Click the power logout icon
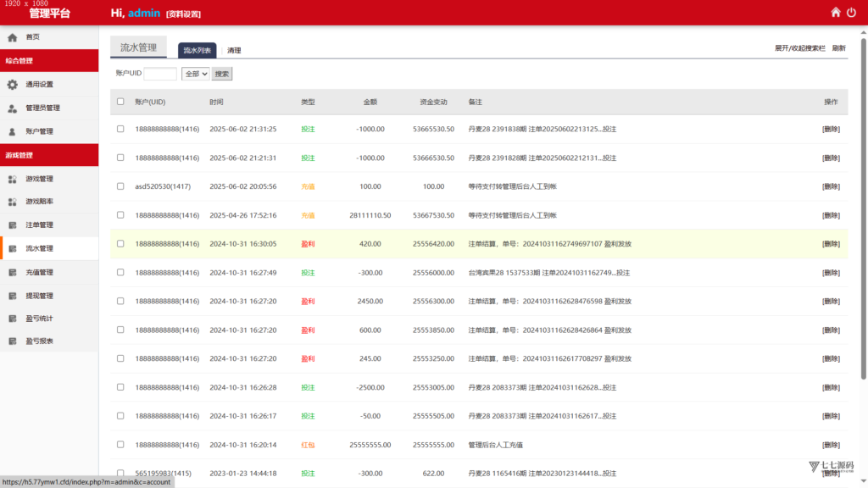 pos(851,12)
